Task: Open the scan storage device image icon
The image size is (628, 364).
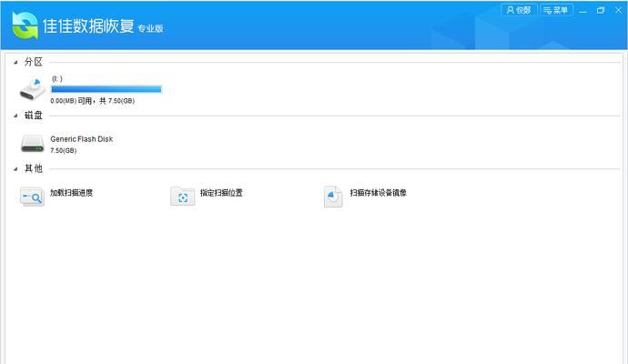Action: point(333,197)
